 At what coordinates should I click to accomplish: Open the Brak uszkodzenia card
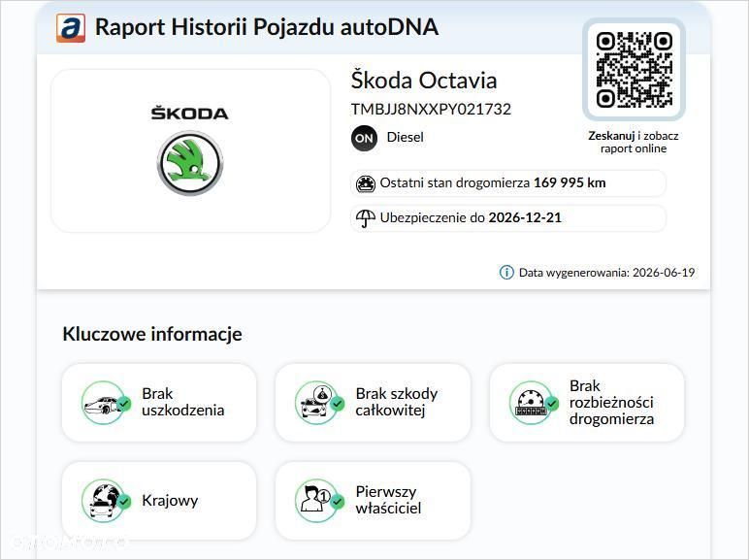click(159, 403)
